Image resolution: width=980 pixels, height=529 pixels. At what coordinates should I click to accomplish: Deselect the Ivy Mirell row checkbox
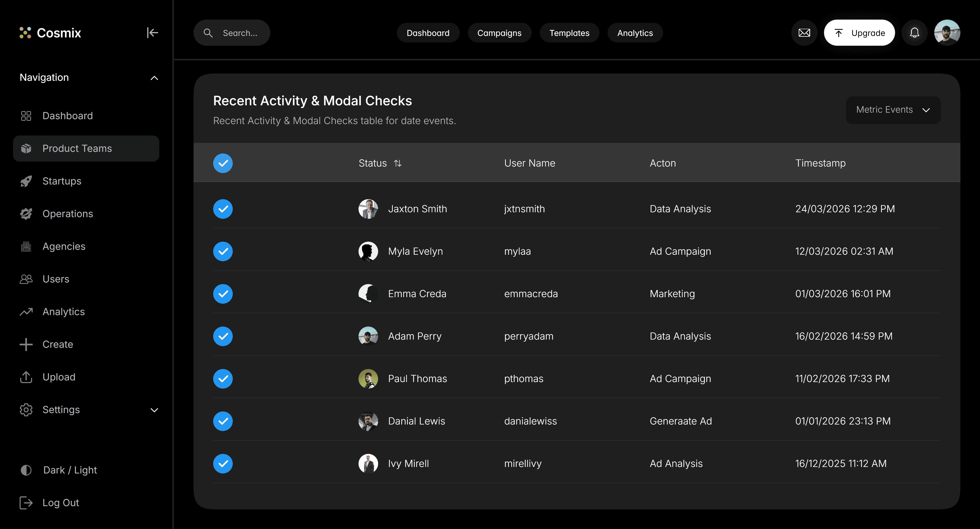[x=223, y=463]
